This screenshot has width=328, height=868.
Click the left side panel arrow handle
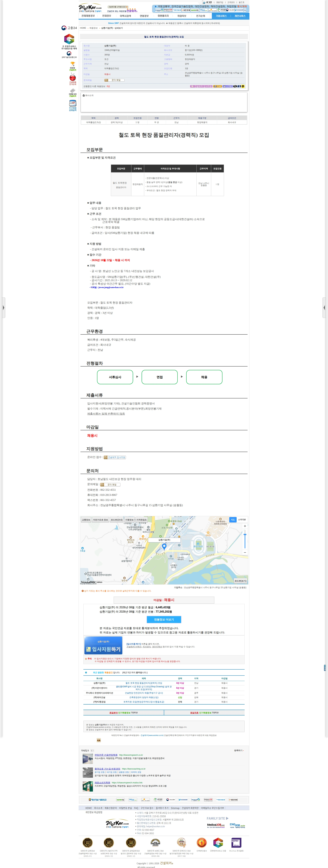[3, 307]
